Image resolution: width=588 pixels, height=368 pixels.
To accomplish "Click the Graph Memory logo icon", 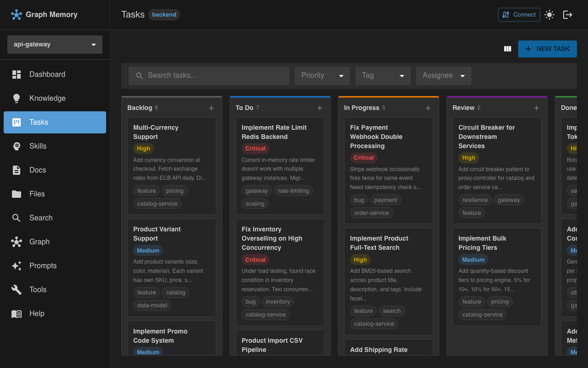I will pos(17,14).
